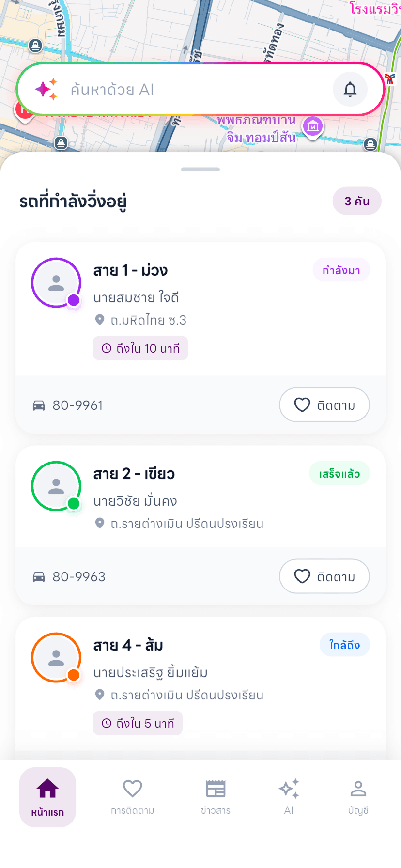Open notifications bell icon
Image resolution: width=401 pixels, height=868 pixels.
click(350, 89)
